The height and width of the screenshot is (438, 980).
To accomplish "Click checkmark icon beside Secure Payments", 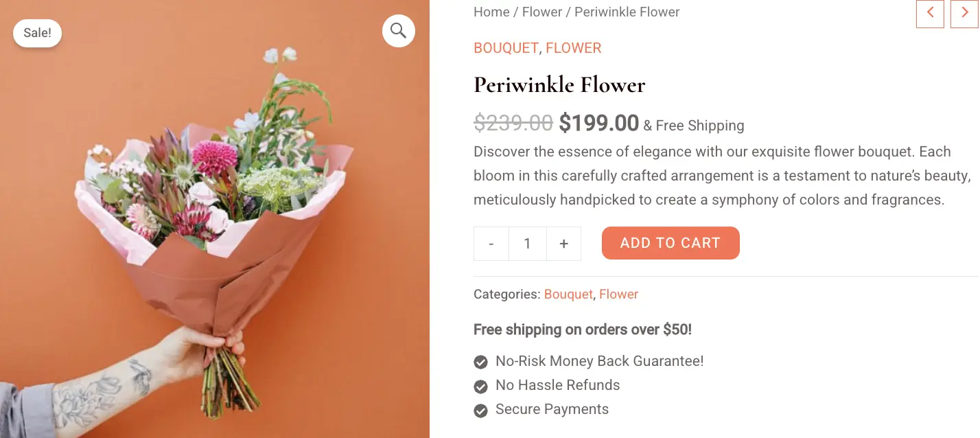I will (481, 411).
